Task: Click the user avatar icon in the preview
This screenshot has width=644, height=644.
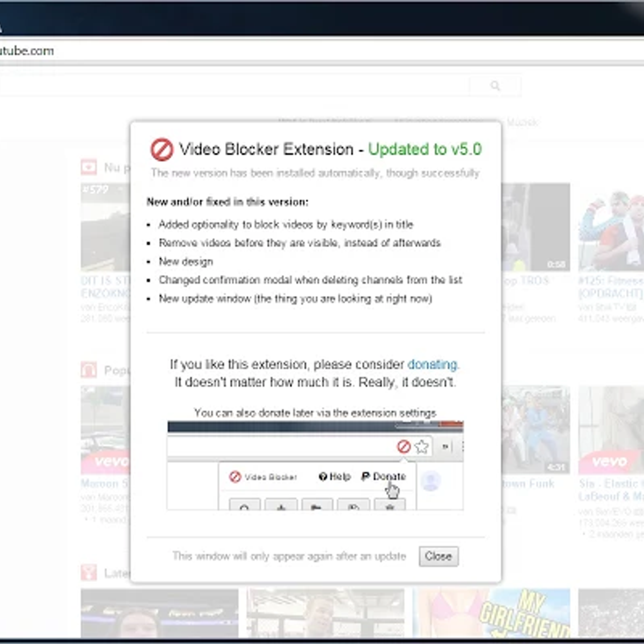Action: tap(430, 480)
